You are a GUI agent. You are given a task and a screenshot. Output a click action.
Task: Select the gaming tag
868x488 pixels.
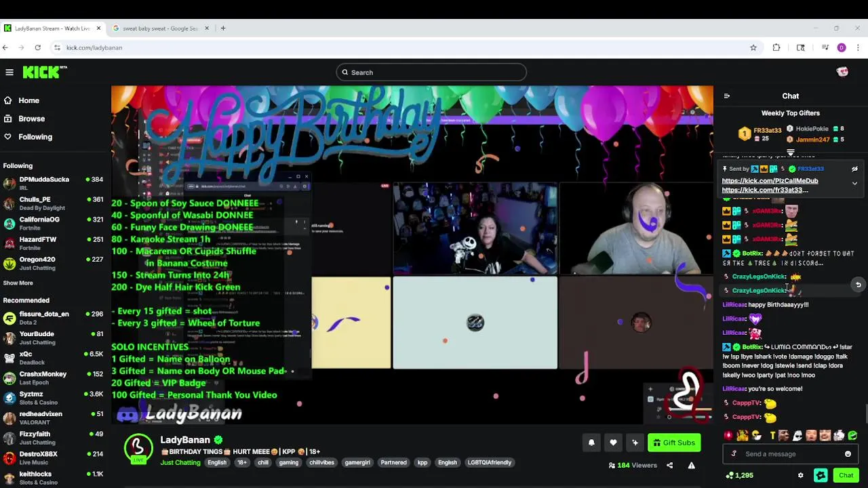click(288, 463)
